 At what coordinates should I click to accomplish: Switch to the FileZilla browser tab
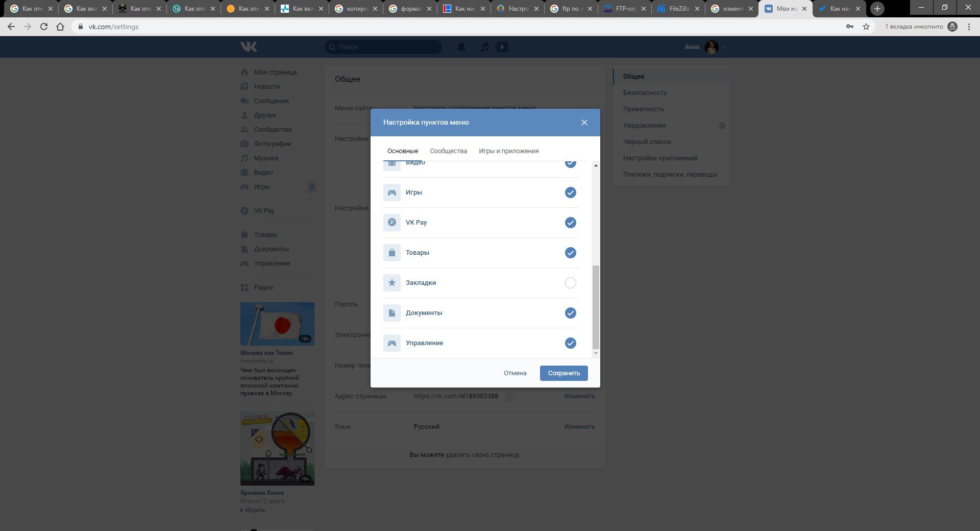(678, 9)
